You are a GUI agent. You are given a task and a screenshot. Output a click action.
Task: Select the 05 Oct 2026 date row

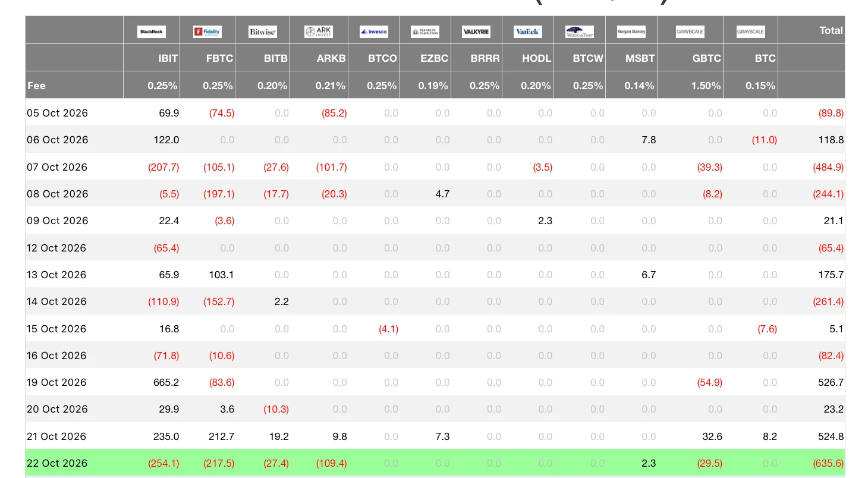click(435, 113)
